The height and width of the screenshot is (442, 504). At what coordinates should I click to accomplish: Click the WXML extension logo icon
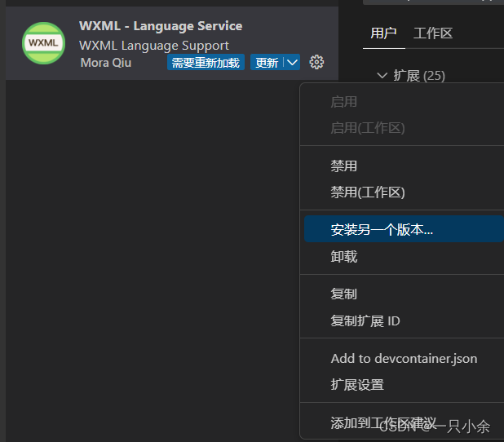coord(44,43)
